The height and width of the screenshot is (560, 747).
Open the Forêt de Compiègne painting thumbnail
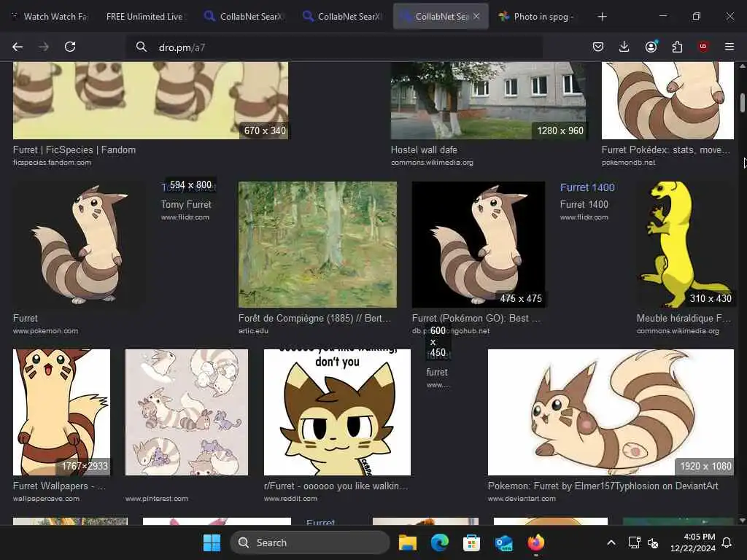[317, 244]
